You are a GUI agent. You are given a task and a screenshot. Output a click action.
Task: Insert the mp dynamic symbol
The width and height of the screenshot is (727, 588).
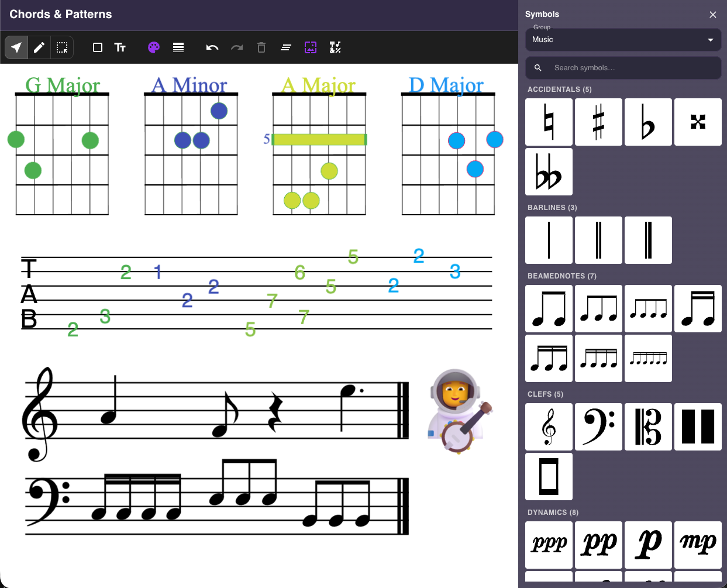click(698, 545)
